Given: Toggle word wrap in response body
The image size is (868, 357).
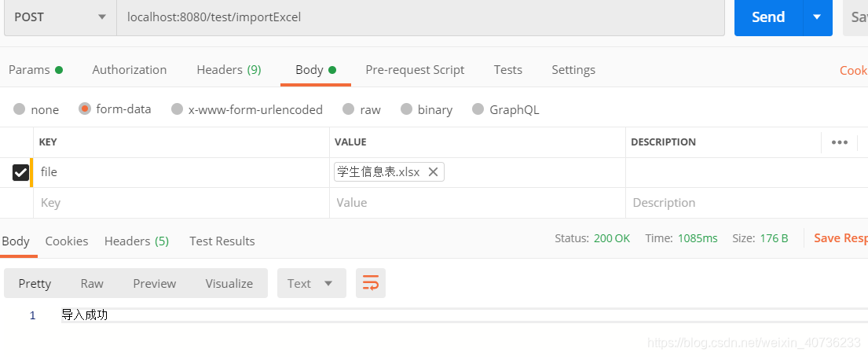Looking at the screenshot, I should tap(371, 283).
